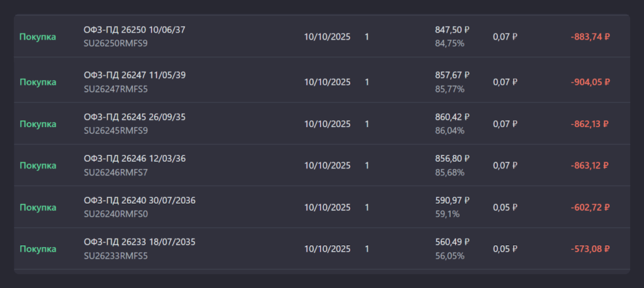This screenshot has width=644, height=288.
Task: Click the ОФЗ-ПД 26246 12/03/36 bond name
Action: pos(135,158)
